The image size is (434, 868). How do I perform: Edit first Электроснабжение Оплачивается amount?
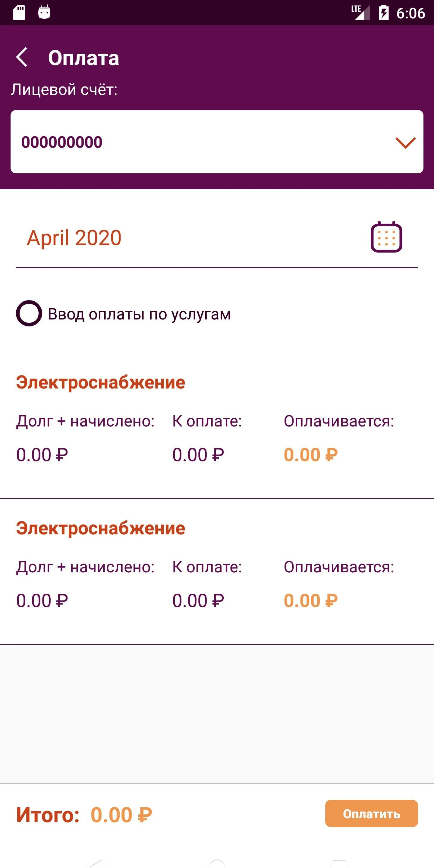(x=311, y=455)
